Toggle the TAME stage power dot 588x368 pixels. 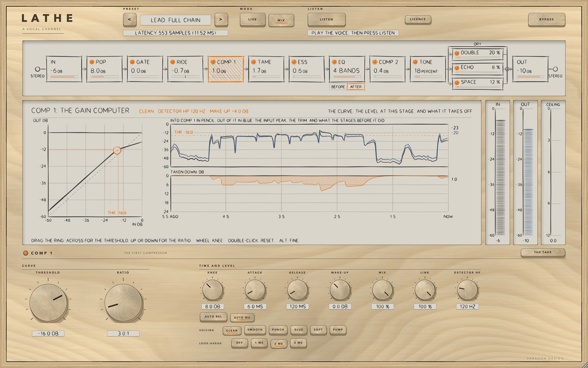coord(253,62)
